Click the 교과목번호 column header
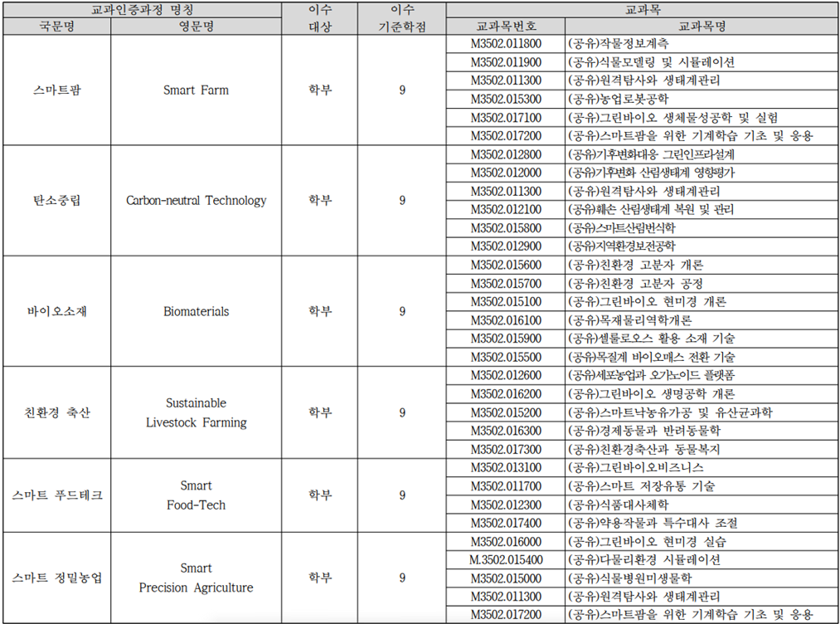This screenshot has height=624, width=840. (506, 27)
